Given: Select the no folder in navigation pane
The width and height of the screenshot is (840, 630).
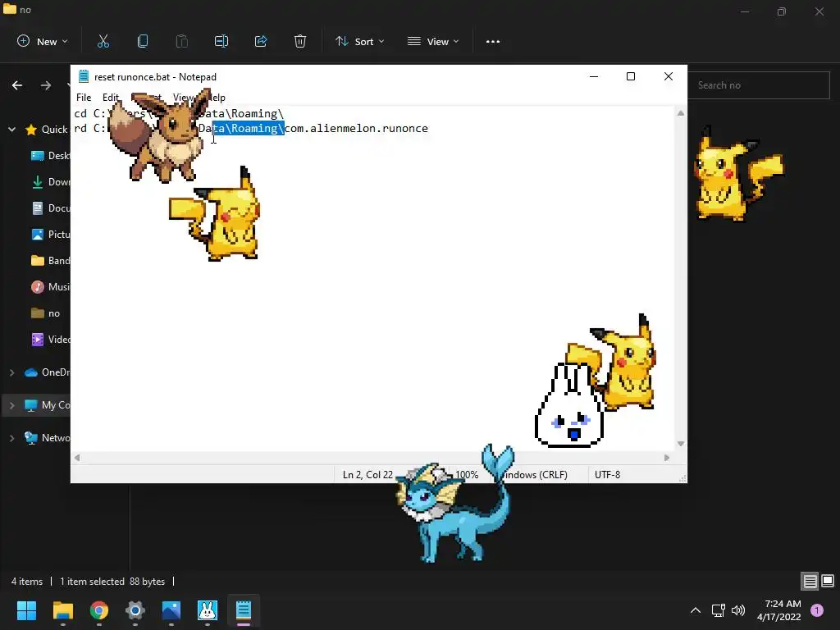Looking at the screenshot, I should [46, 313].
